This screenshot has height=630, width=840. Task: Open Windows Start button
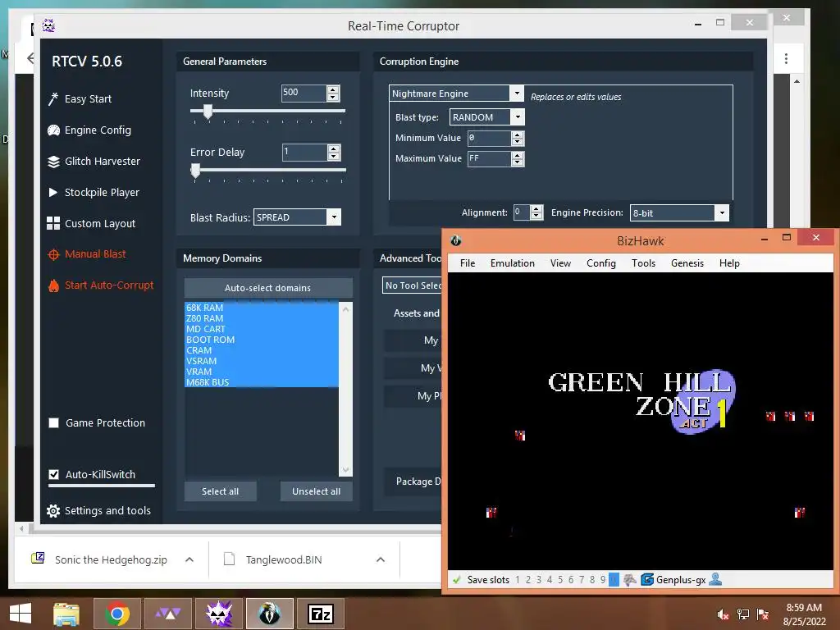(21, 614)
